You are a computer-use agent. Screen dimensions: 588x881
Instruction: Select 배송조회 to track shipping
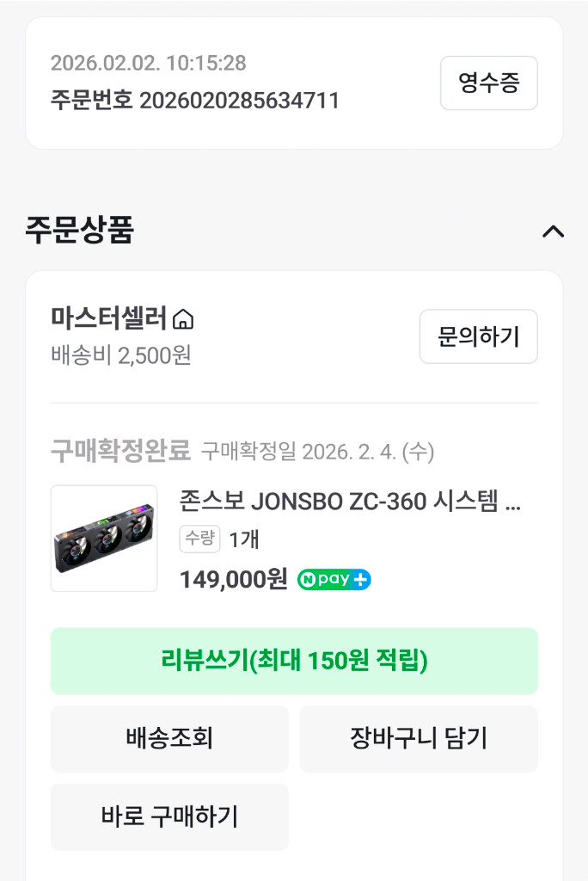tap(169, 738)
